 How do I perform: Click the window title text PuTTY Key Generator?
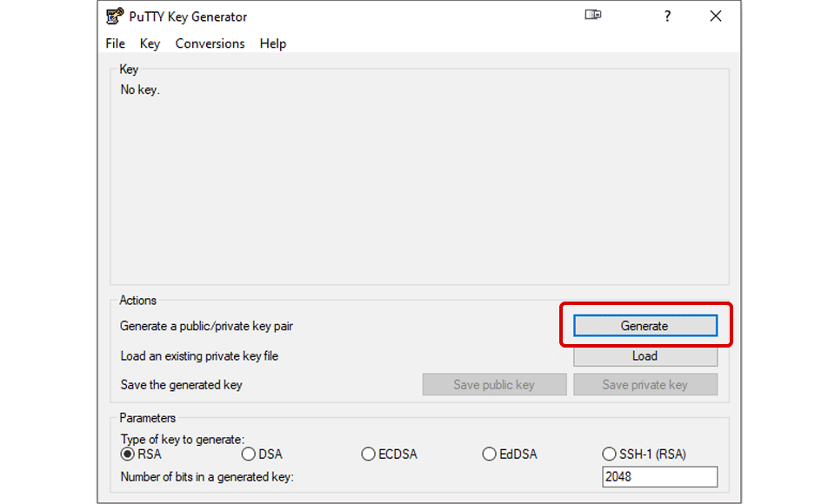point(188,17)
